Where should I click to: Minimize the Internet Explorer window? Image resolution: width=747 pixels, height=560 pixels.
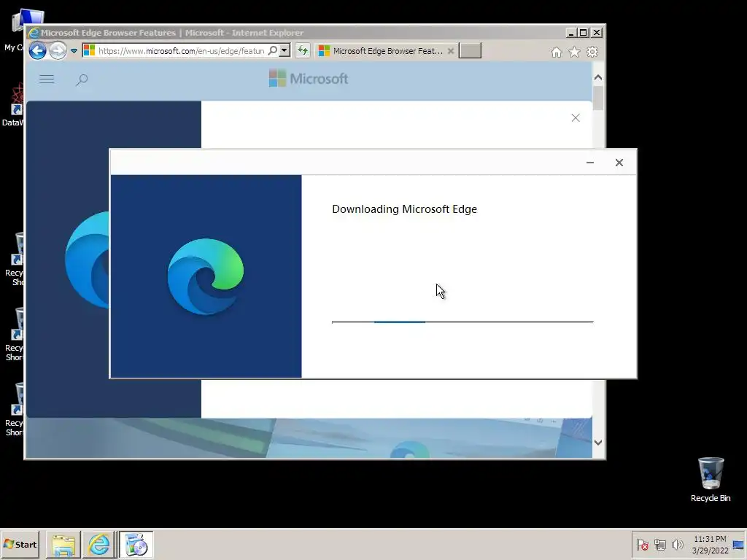click(571, 32)
